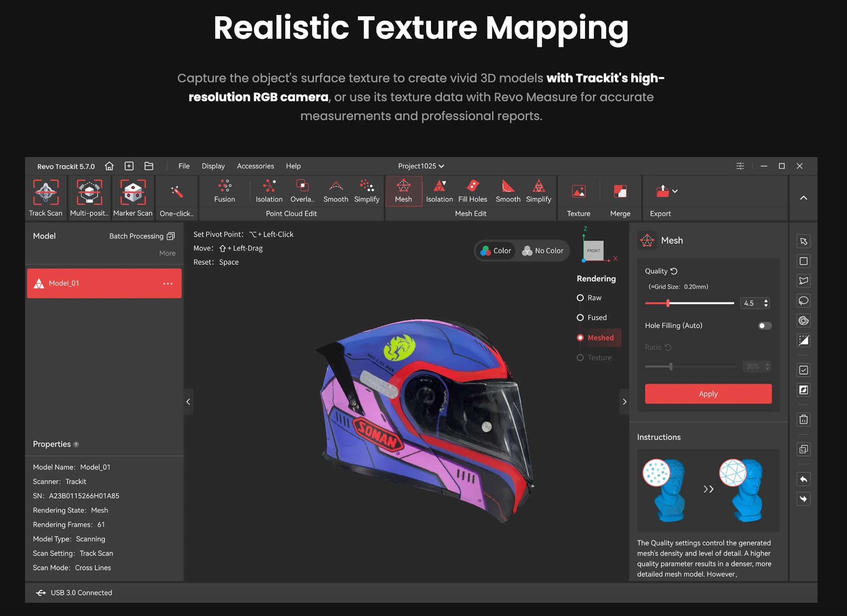Select the arrow pointer selection tool
This screenshot has height=616, width=847.
tap(803, 241)
